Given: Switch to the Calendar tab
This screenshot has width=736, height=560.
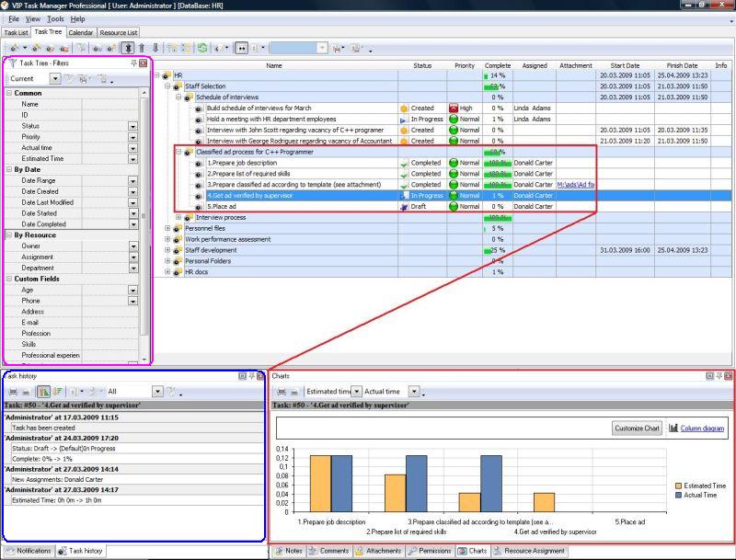Looking at the screenshot, I should pos(80,32).
